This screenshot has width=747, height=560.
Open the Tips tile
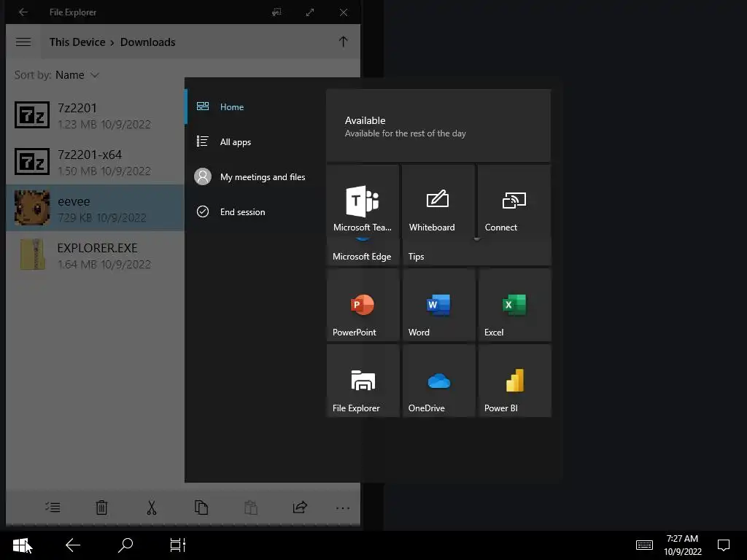click(476, 252)
